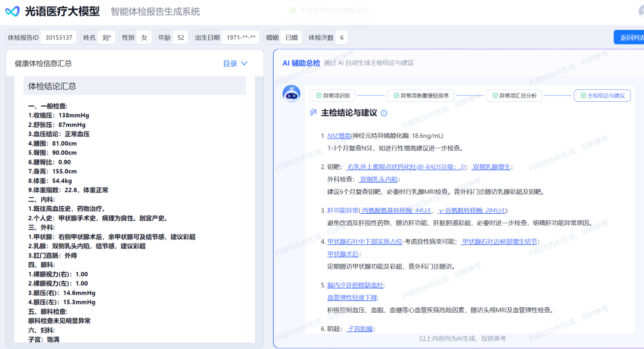Open the 甲状腺术后 link
Screen dimensions: 644x349
coord(343,254)
